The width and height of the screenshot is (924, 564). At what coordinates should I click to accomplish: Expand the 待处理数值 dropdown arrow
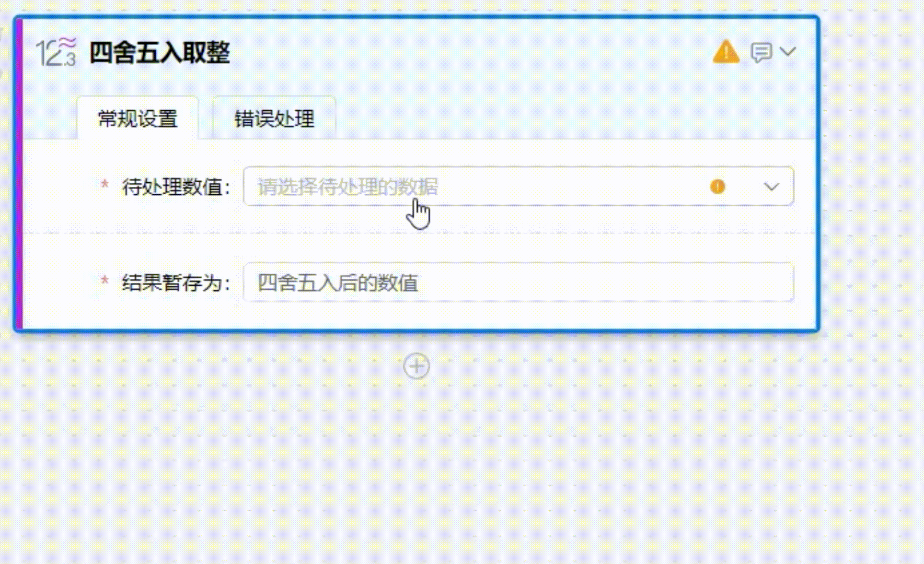tap(771, 187)
